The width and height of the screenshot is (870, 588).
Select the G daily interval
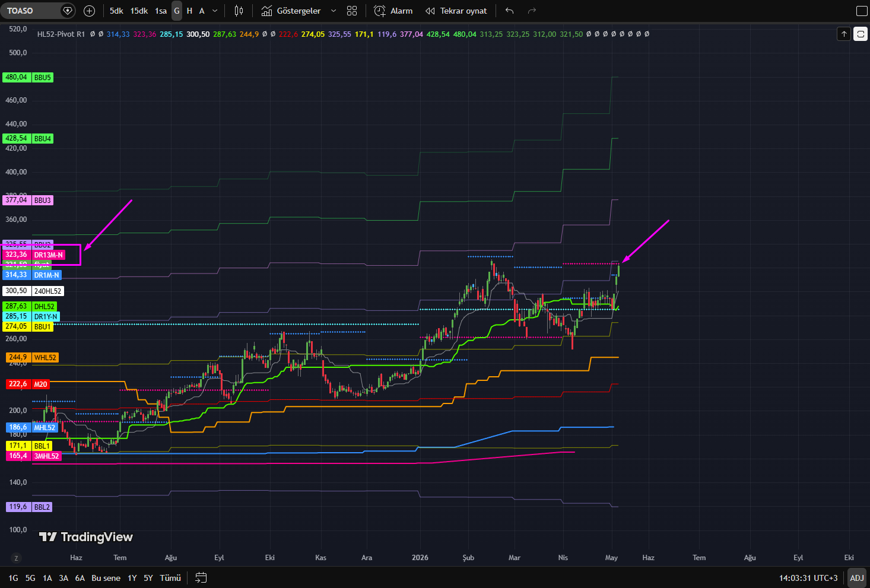177,11
